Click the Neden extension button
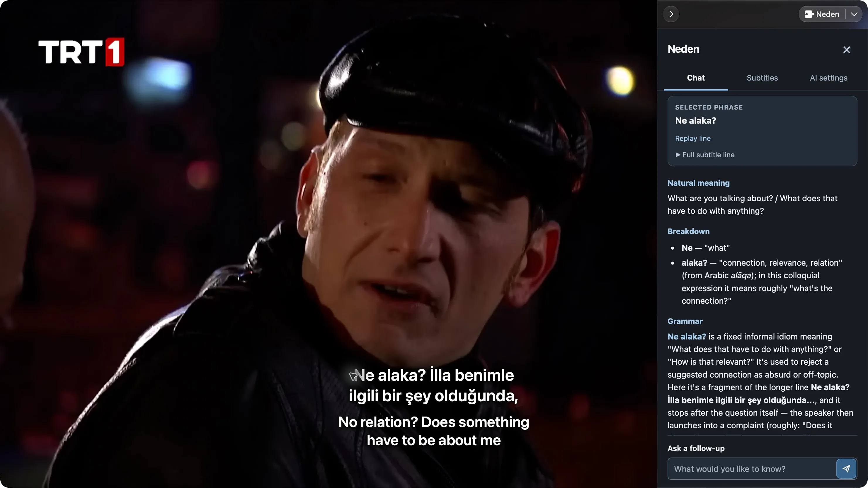This screenshot has height=488, width=868. (x=822, y=14)
